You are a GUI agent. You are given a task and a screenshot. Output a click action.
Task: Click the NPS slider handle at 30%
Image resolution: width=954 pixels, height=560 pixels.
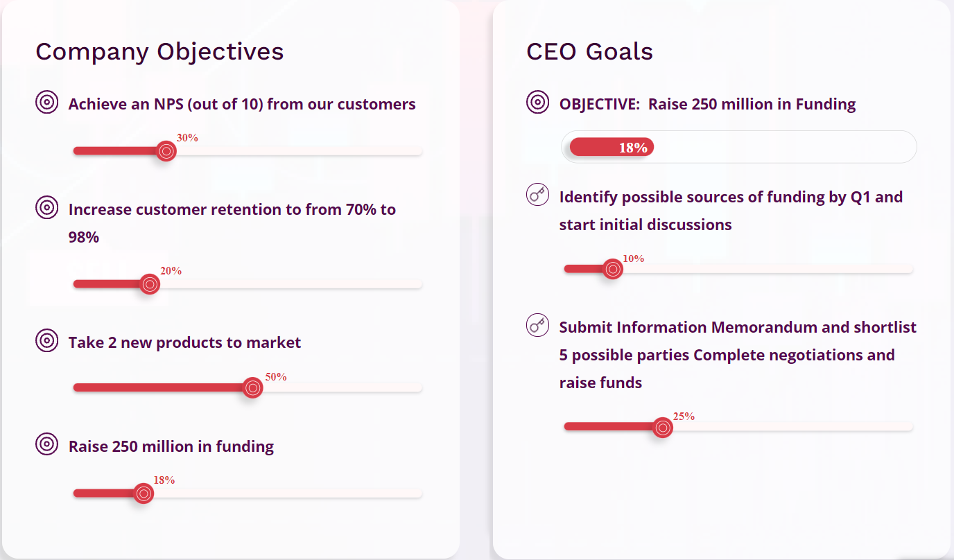166,150
